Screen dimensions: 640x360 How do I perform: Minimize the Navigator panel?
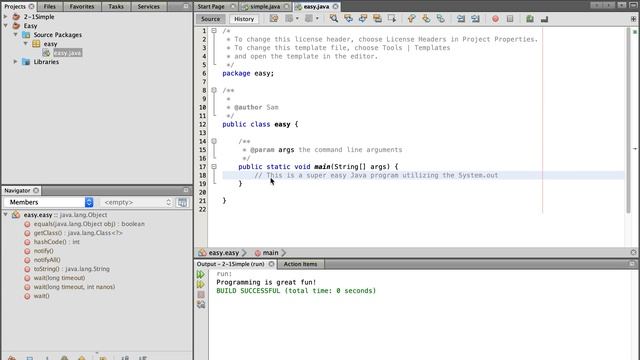coord(186,190)
